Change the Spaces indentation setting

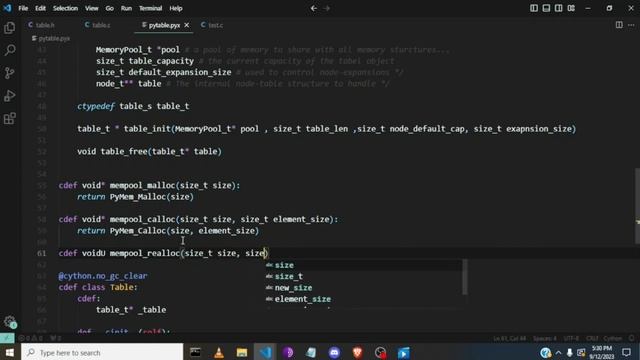click(x=545, y=338)
